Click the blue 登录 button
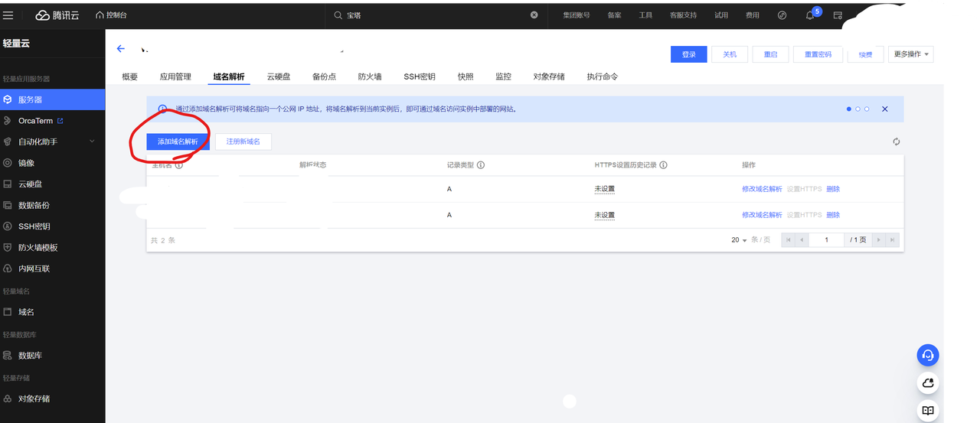The image size is (980, 423). click(x=689, y=54)
